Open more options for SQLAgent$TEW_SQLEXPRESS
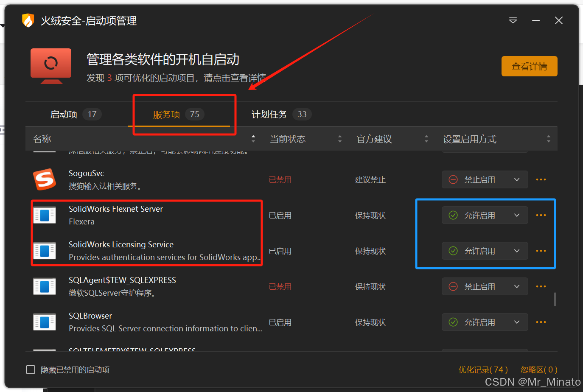Screen dimensions: 583x392 [541, 286]
